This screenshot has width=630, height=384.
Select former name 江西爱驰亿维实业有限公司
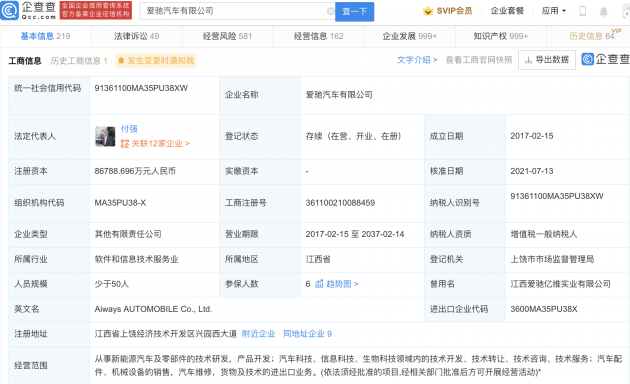coord(560,284)
